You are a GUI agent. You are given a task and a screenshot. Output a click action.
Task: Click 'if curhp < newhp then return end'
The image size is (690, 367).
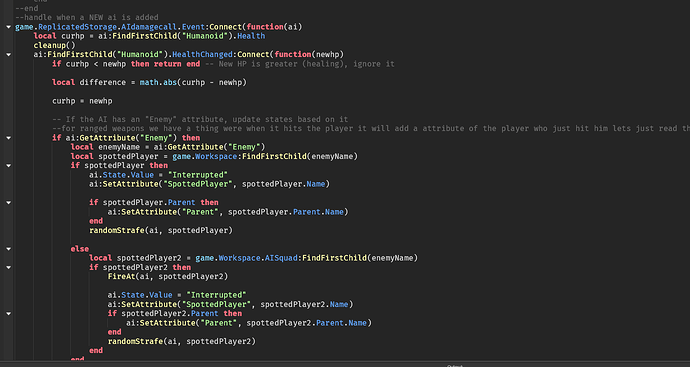[x=126, y=64]
